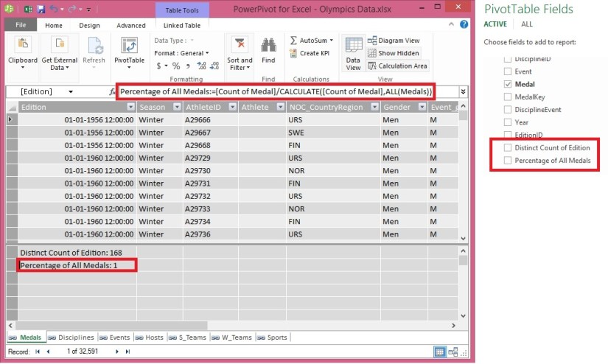Switch to Data View in the ribbon

(353, 54)
